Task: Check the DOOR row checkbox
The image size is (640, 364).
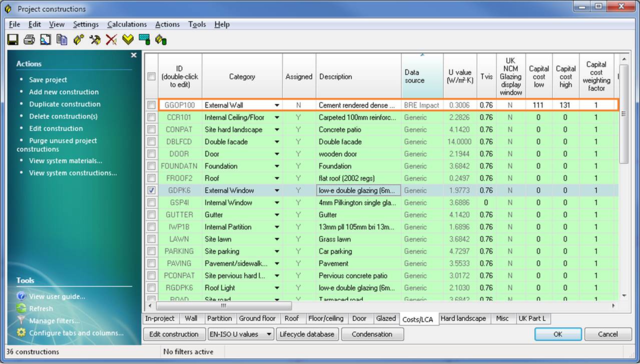Action: point(151,154)
